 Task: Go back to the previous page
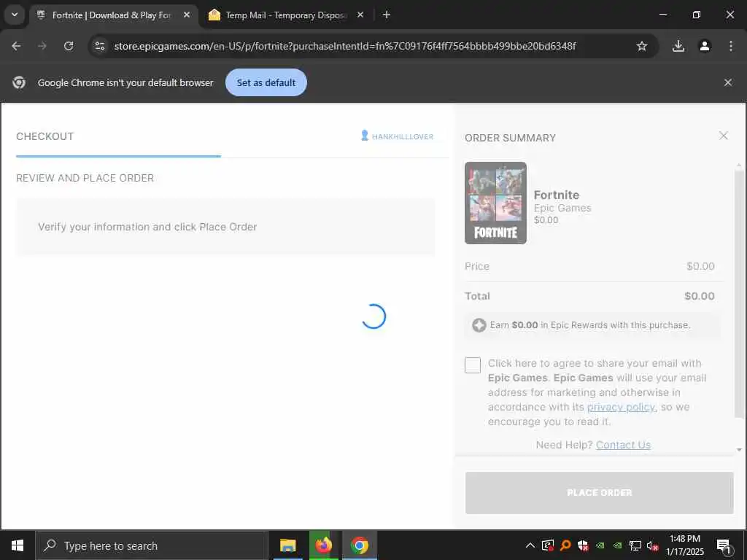(x=16, y=46)
